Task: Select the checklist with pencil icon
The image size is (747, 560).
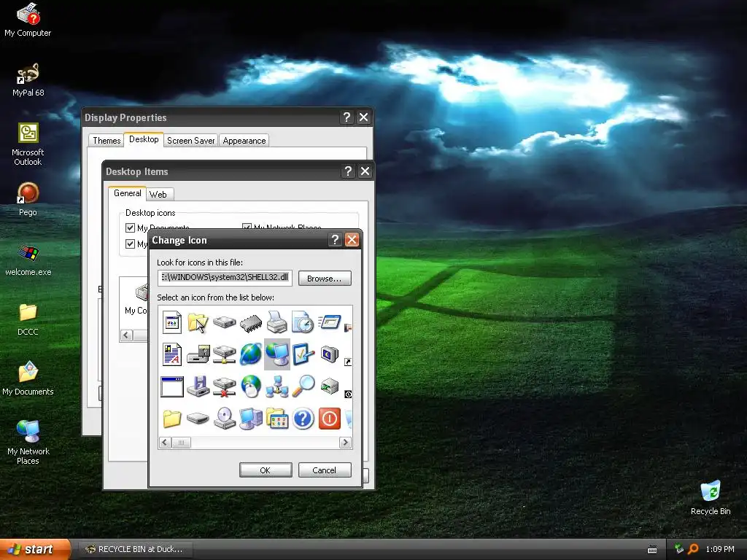Action: [x=303, y=354]
